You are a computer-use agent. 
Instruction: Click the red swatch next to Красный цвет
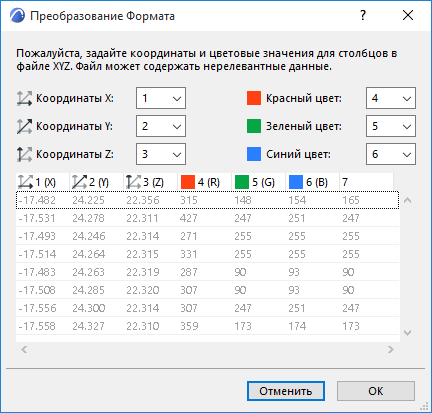click(254, 98)
